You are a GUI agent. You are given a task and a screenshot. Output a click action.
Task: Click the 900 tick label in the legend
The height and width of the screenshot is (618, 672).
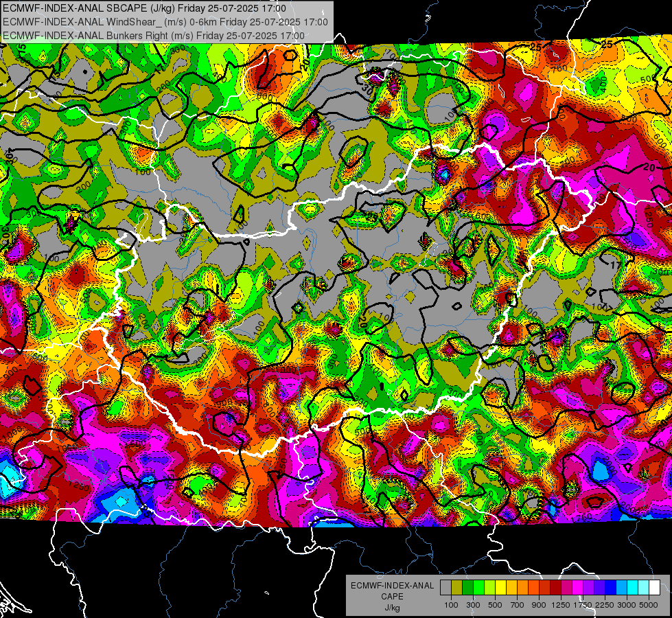(x=539, y=605)
